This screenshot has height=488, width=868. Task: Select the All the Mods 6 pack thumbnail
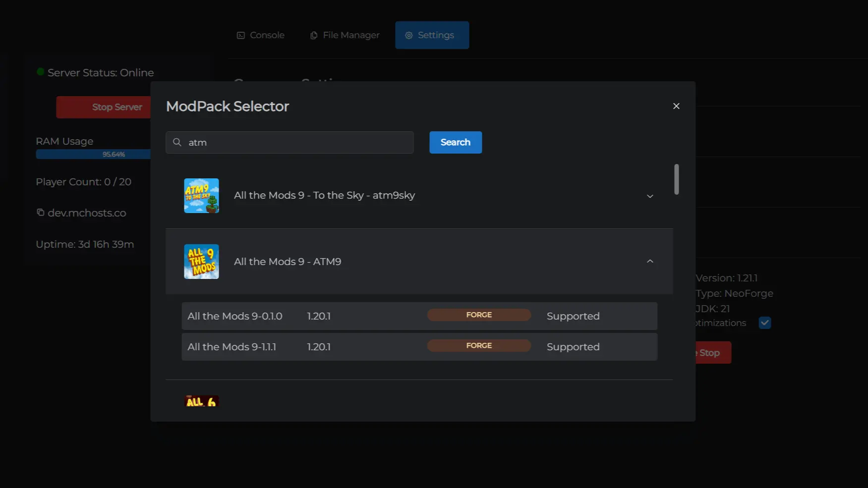pos(201,401)
